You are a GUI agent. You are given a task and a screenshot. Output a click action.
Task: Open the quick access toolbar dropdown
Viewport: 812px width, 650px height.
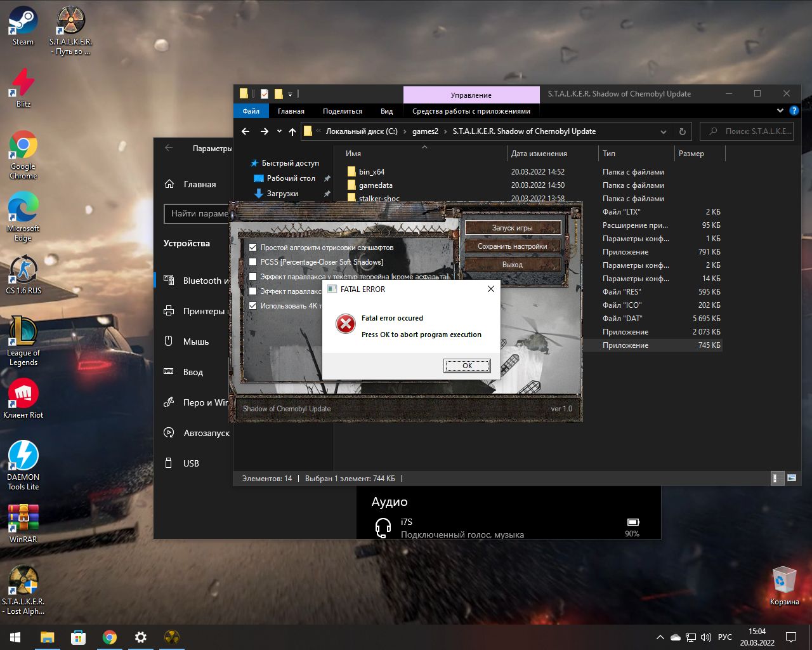pos(291,94)
